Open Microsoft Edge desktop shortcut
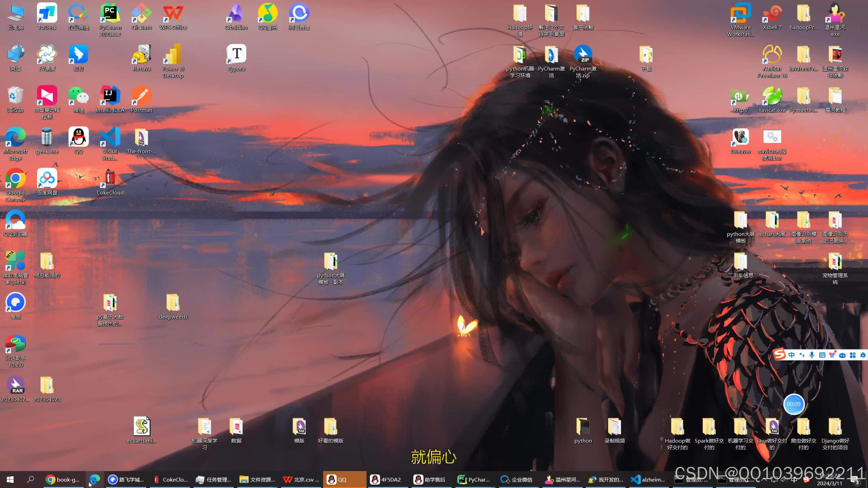The width and height of the screenshot is (868, 488). 16,144
